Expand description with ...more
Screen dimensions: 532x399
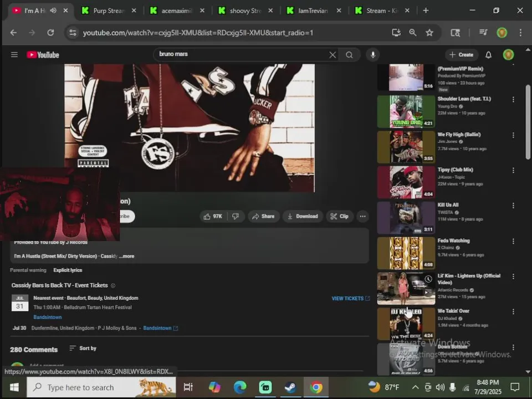pyautogui.click(x=126, y=256)
